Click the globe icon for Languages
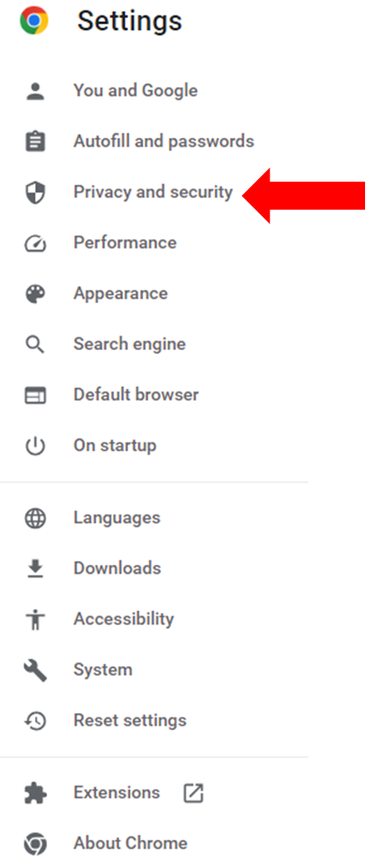The width and height of the screenshot is (378, 868). (35, 518)
